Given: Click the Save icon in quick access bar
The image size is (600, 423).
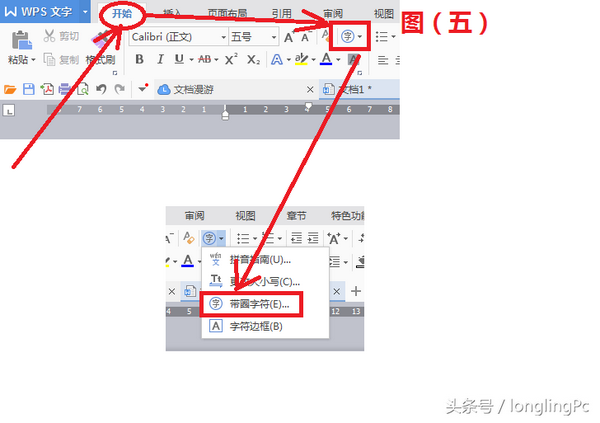Looking at the screenshot, I should tap(29, 89).
